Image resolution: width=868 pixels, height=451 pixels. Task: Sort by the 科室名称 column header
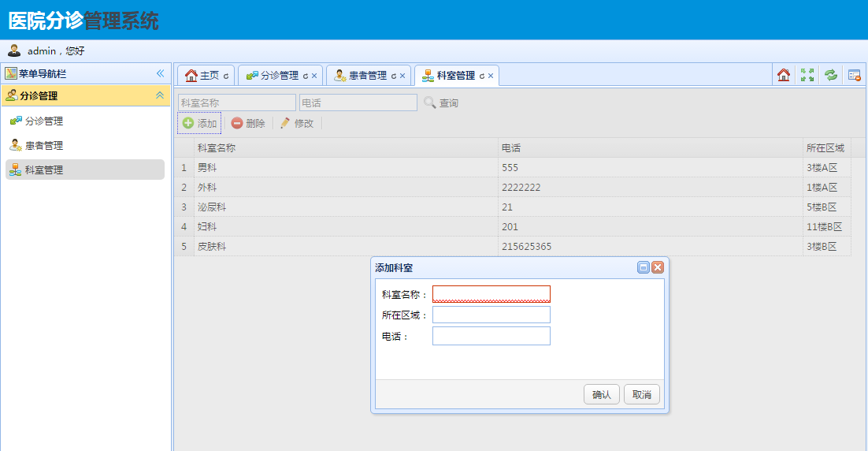(346, 148)
